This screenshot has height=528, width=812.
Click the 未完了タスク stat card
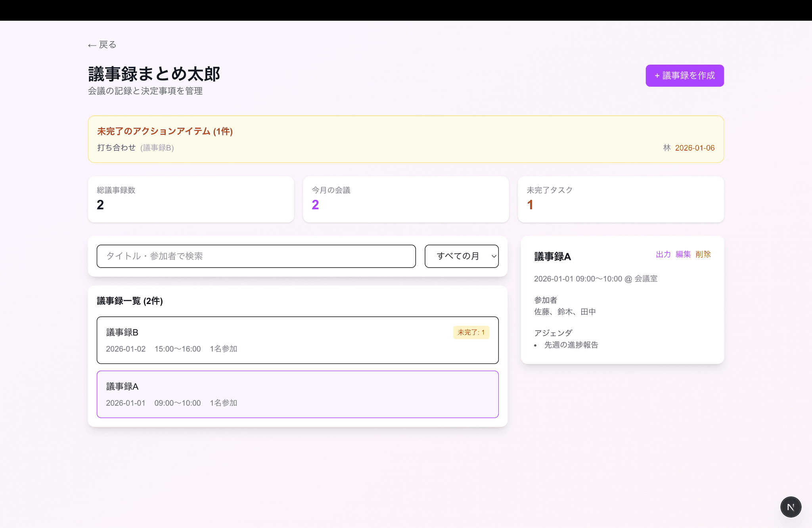tap(620, 199)
